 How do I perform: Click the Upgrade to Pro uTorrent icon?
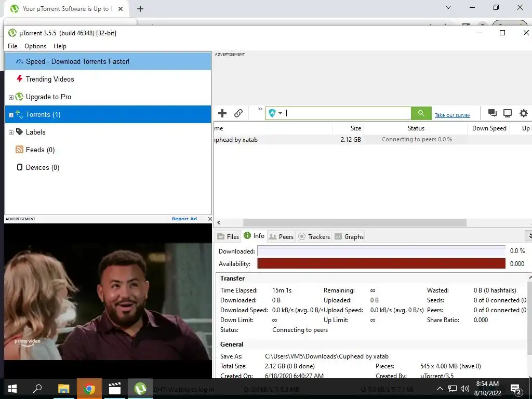(x=19, y=97)
